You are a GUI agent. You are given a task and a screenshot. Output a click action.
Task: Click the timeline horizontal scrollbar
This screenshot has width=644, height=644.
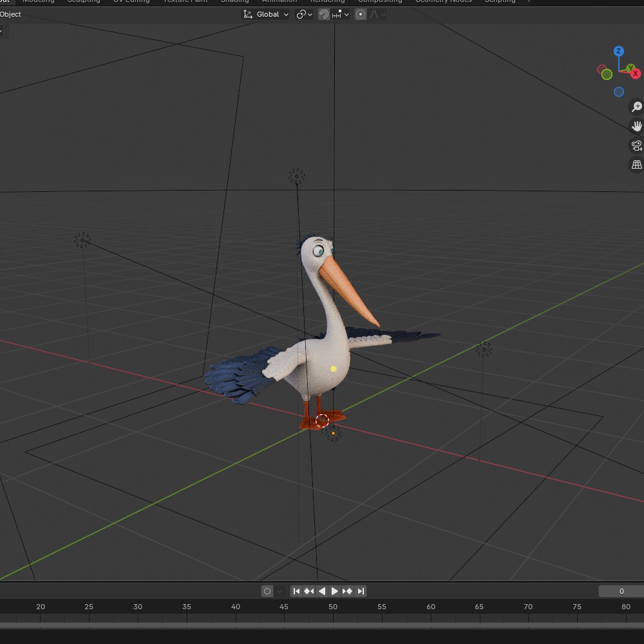coord(322,625)
